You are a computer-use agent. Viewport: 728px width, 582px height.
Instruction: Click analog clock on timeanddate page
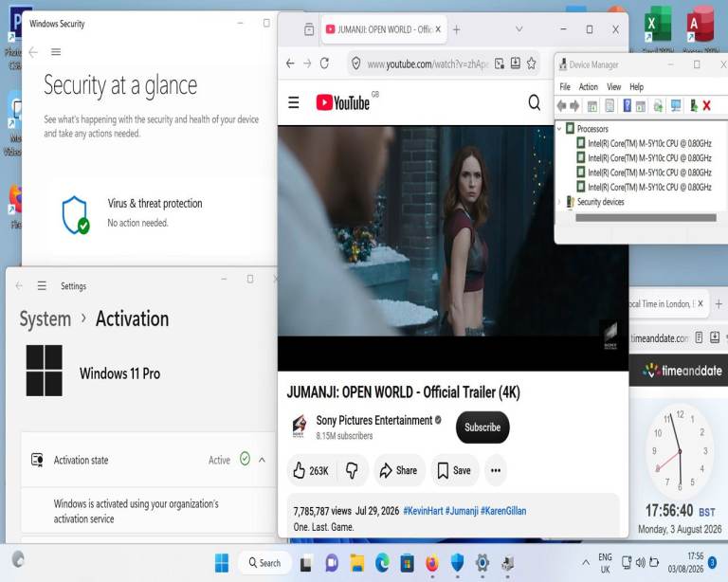click(x=680, y=450)
